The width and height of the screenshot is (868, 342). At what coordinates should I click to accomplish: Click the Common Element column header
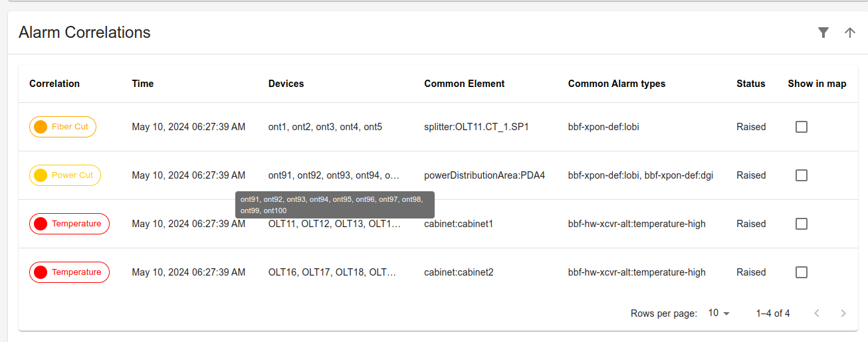[x=465, y=84]
